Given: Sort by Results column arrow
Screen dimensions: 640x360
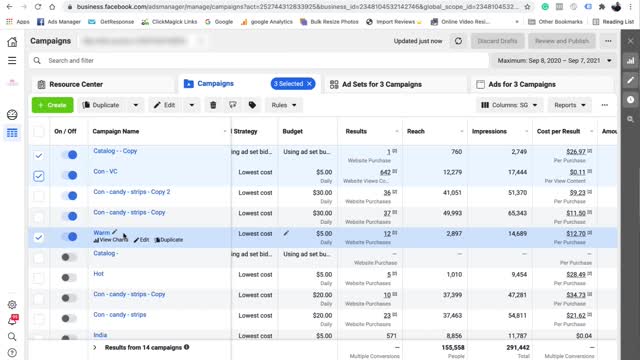Looking at the screenshot, I should (397, 131).
